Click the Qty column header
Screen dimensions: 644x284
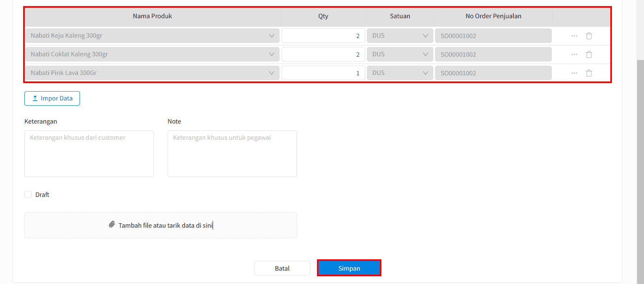pos(323,16)
